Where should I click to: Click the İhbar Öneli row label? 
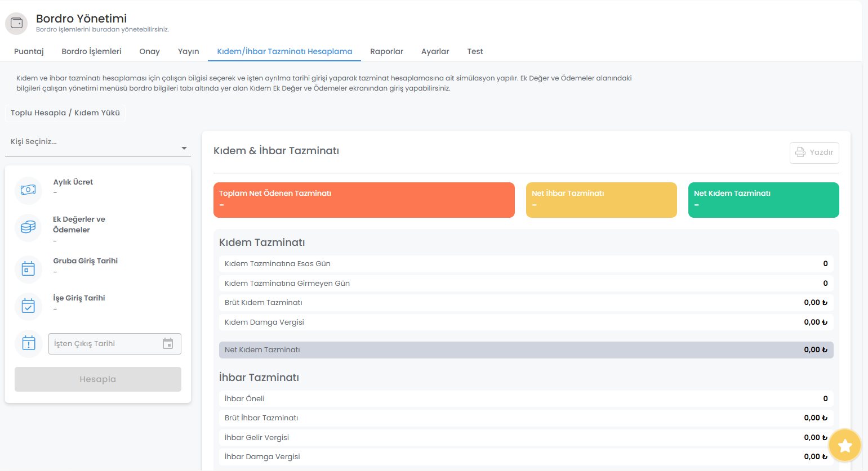tap(244, 399)
